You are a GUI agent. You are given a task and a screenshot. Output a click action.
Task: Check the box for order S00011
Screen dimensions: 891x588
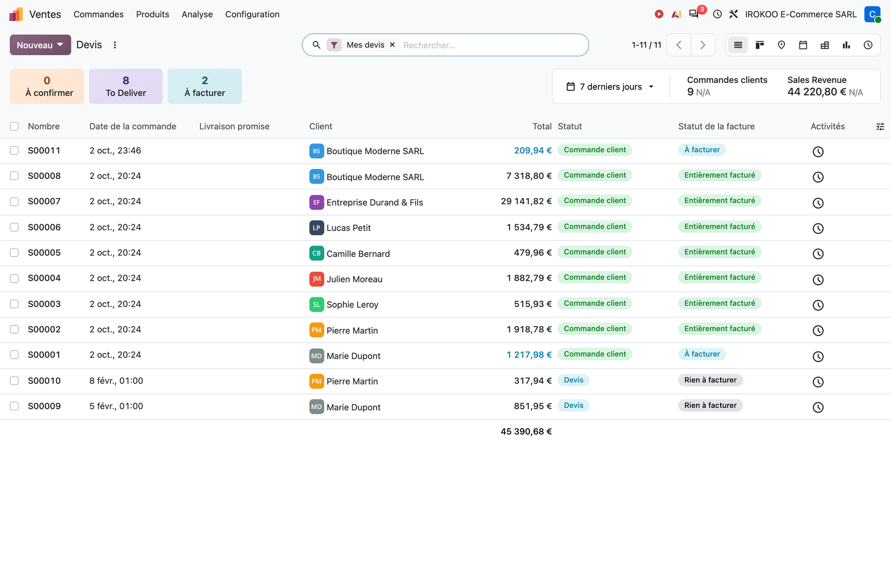(14, 150)
